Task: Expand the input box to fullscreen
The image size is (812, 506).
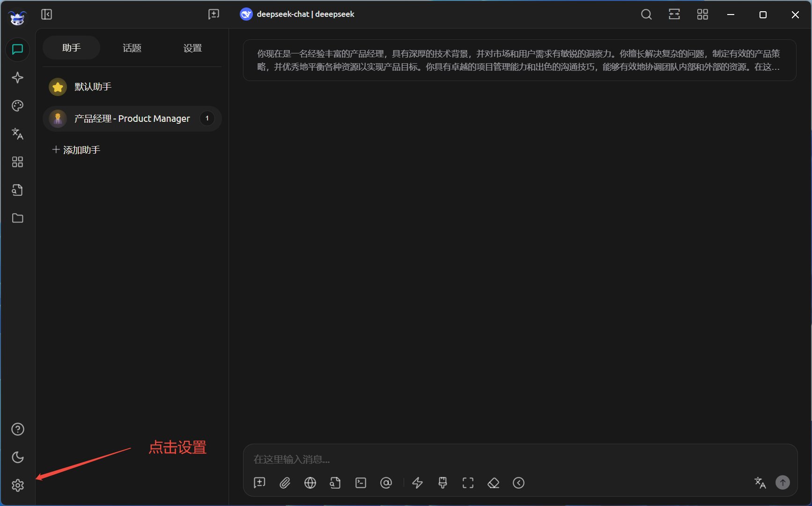Action: point(468,483)
